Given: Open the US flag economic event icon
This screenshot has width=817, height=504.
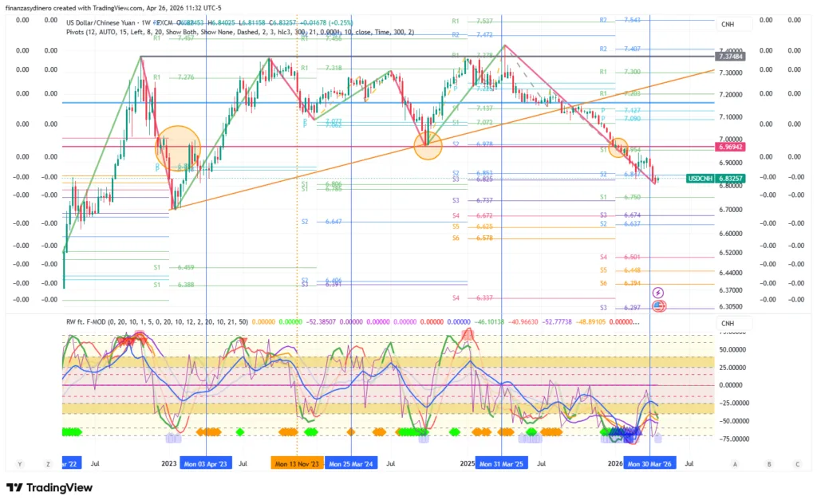Looking at the screenshot, I should (659, 306).
